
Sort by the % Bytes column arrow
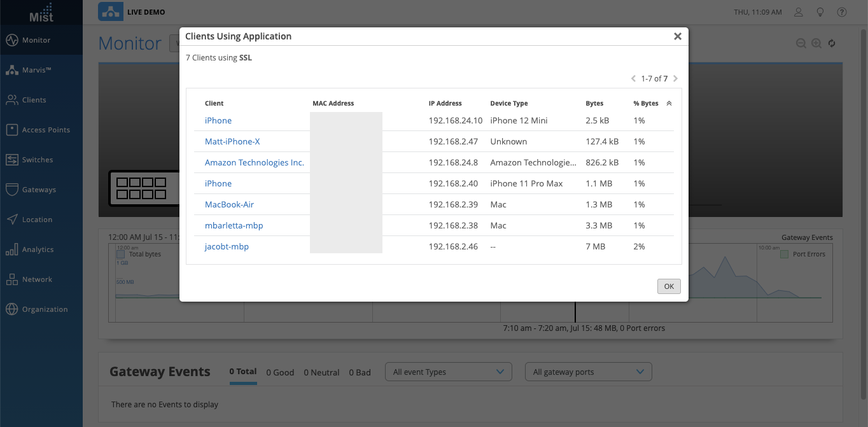pos(669,103)
